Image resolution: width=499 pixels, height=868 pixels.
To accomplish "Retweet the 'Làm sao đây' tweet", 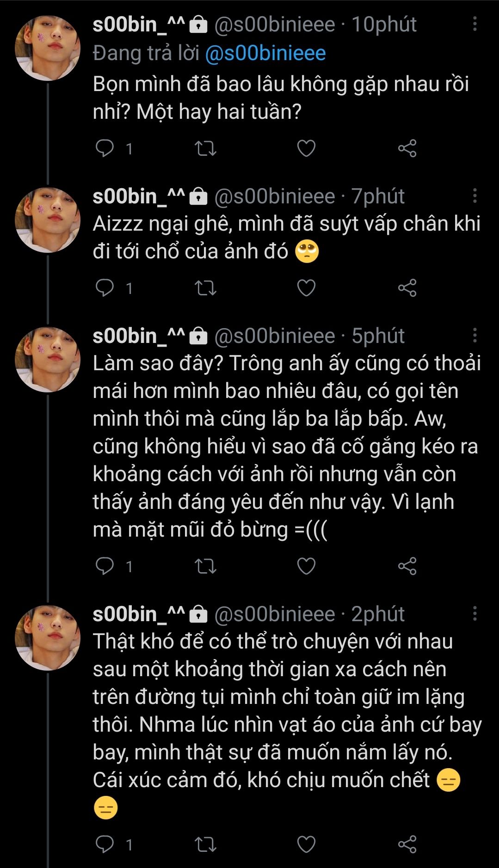I will 205,566.
